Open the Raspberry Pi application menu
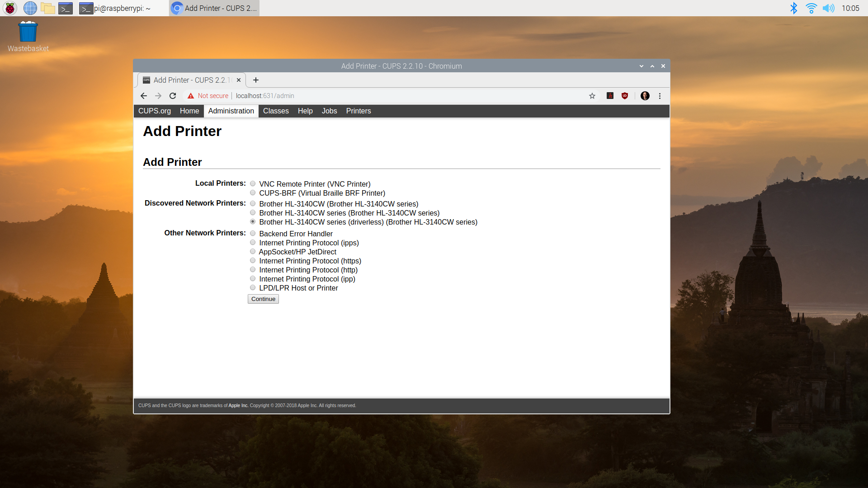Screen dimensions: 868x488 (x=9, y=8)
